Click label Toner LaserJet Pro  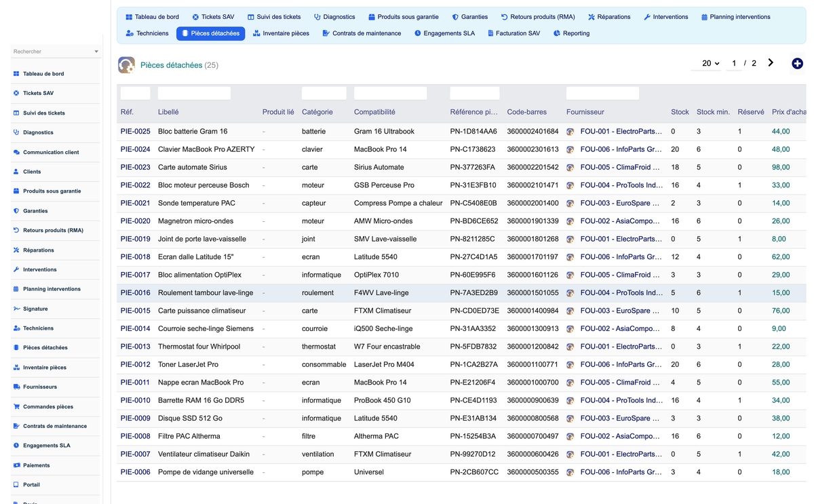[188, 364]
